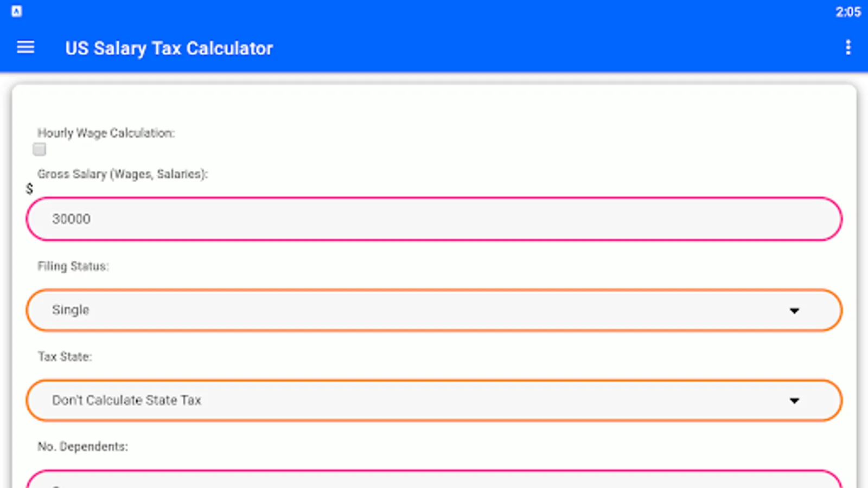Open the hamburger navigation menu

25,48
